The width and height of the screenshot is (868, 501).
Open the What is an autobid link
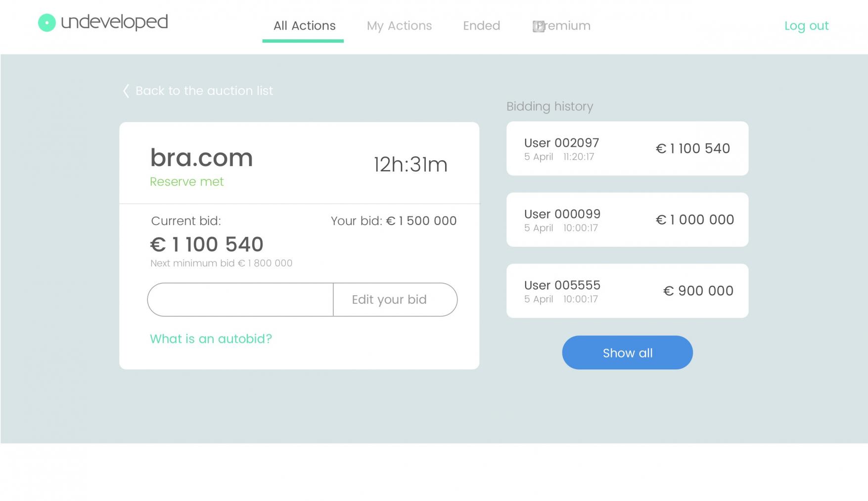(211, 339)
